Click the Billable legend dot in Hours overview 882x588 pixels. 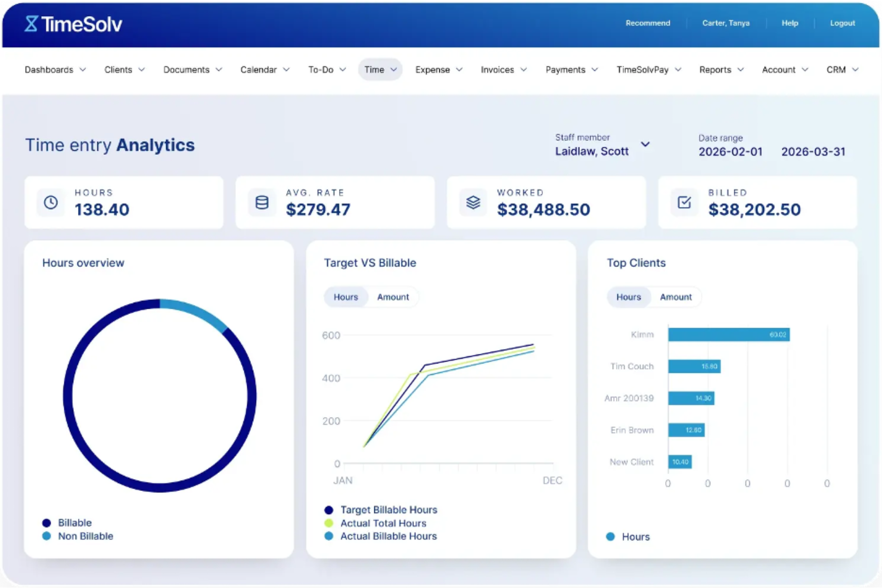46,522
